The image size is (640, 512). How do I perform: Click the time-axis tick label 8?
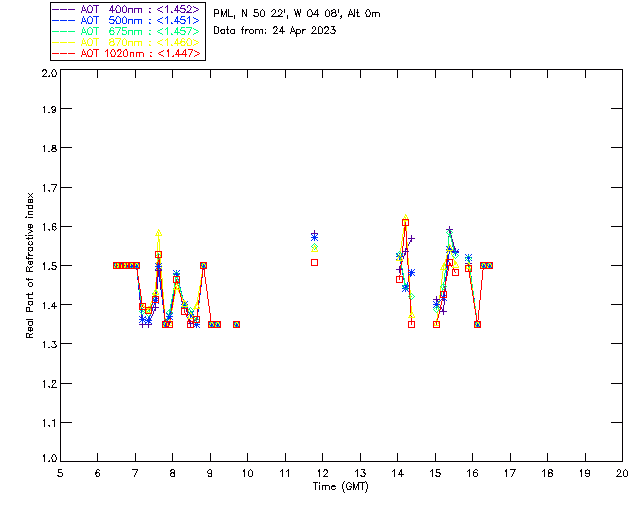pyautogui.click(x=173, y=473)
